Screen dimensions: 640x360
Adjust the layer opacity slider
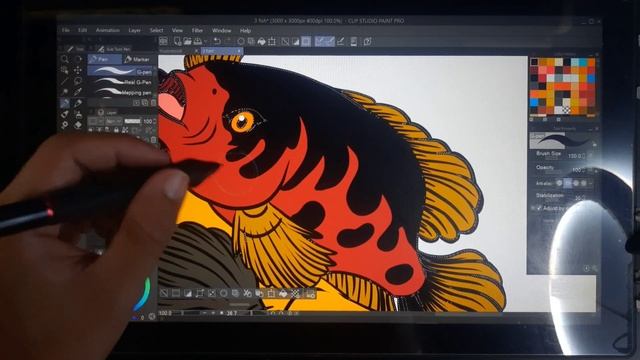pyautogui.click(x=132, y=121)
